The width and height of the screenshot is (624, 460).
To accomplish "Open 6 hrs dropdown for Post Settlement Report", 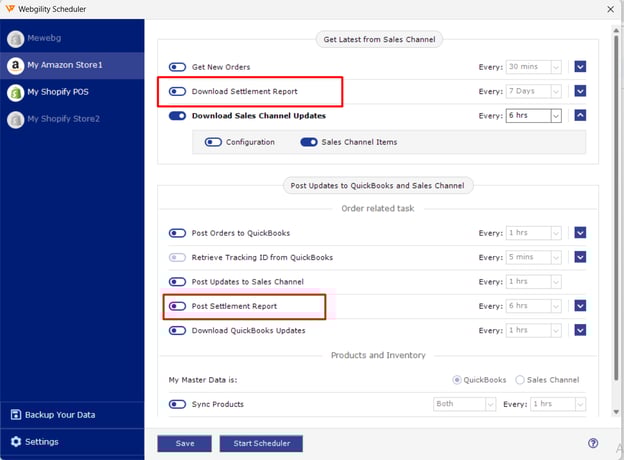I will pyautogui.click(x=534, y=306).
